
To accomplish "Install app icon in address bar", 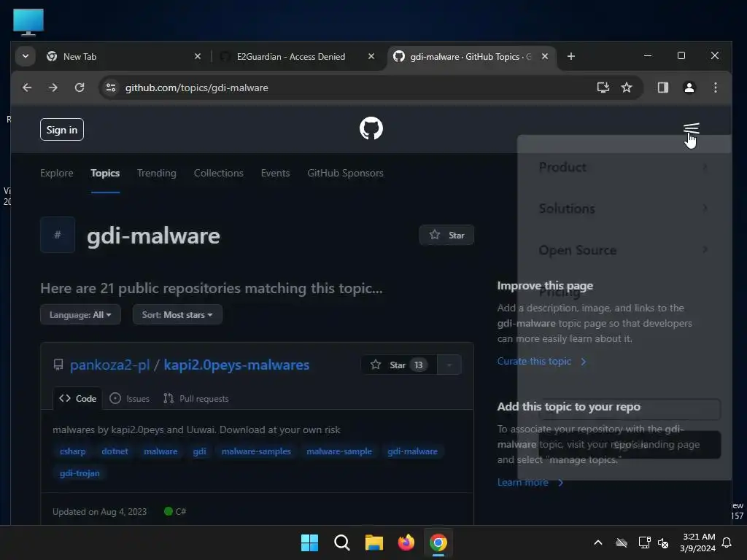I will coord(603,87).
